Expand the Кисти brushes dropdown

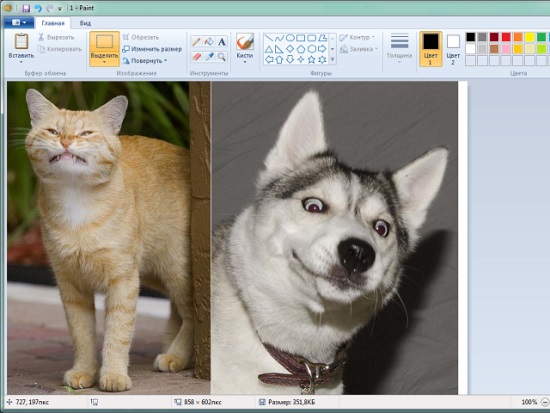[x=245, y=62]
